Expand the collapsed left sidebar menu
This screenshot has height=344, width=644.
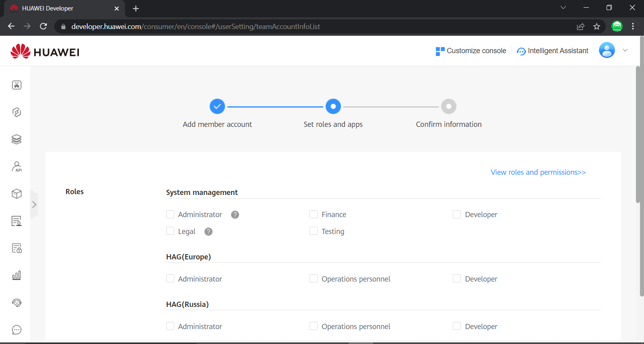tap(34, 205)
